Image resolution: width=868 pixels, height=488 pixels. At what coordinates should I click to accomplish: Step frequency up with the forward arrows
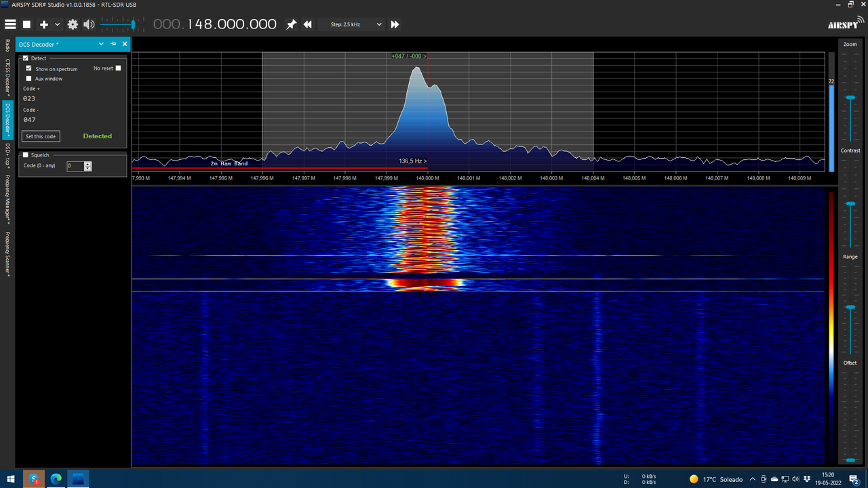pyautogui.click(x=395, y=24)
